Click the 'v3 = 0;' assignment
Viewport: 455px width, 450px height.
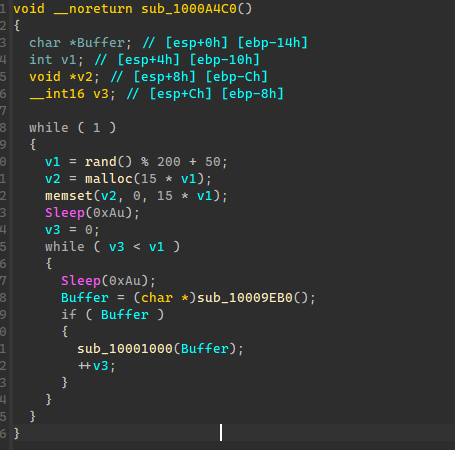tap(72, 230)
